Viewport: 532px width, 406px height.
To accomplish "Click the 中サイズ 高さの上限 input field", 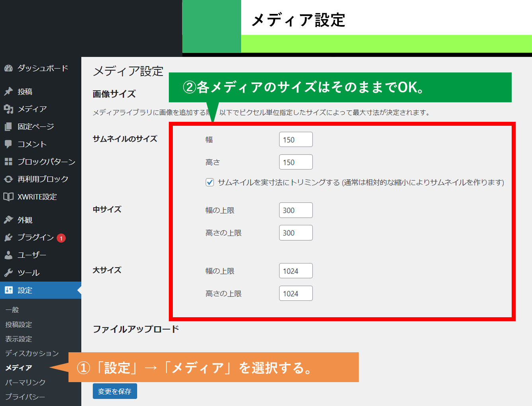I will coord(296,233).
